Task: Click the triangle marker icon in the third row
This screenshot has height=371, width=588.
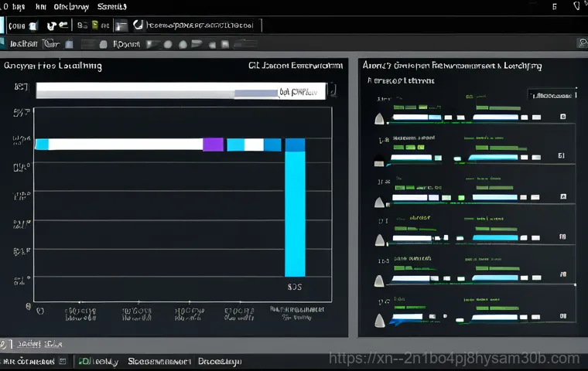Action: (379, 203)
